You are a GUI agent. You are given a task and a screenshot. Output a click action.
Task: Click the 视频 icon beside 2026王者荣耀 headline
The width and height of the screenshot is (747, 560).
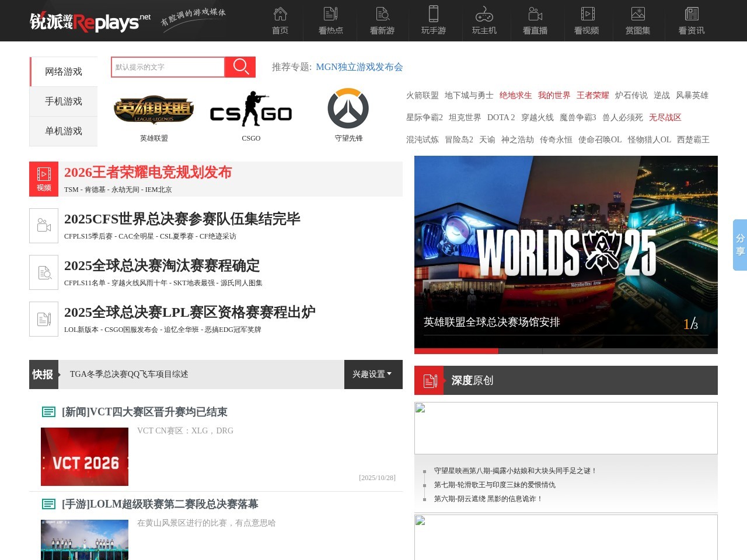click(x=44, y=174)
